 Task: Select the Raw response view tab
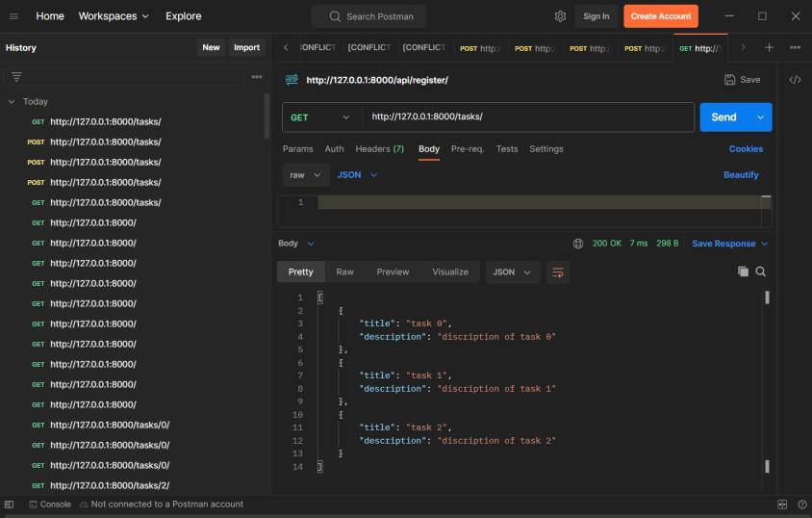click(x=344, y=272)
